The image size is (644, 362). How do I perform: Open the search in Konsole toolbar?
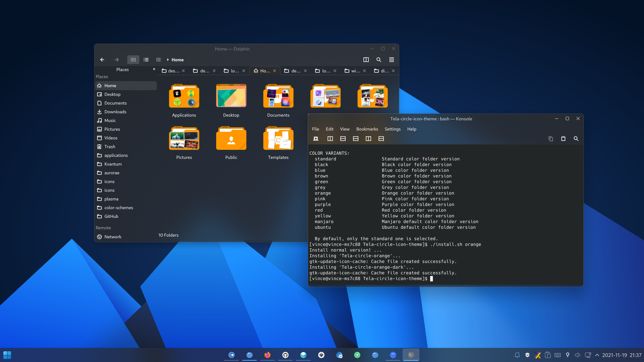click(x=576, y=138)
